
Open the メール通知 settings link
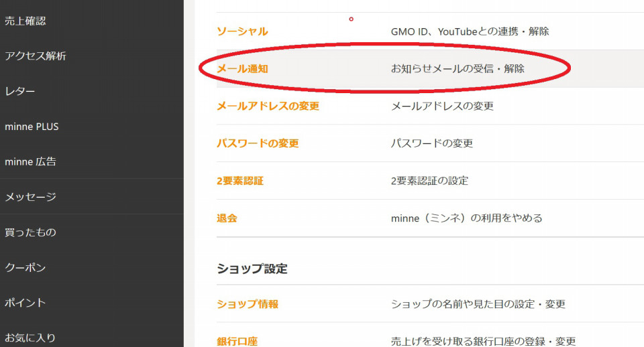(x=242, y=68)
